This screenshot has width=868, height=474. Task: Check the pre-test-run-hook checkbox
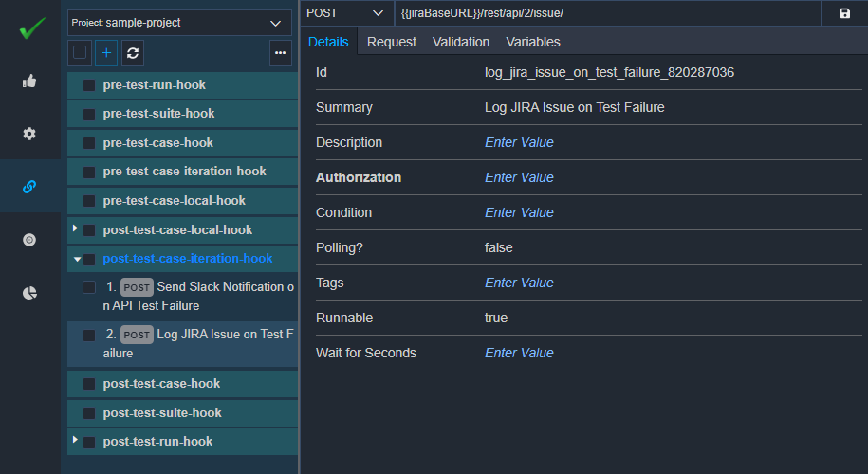89,85
